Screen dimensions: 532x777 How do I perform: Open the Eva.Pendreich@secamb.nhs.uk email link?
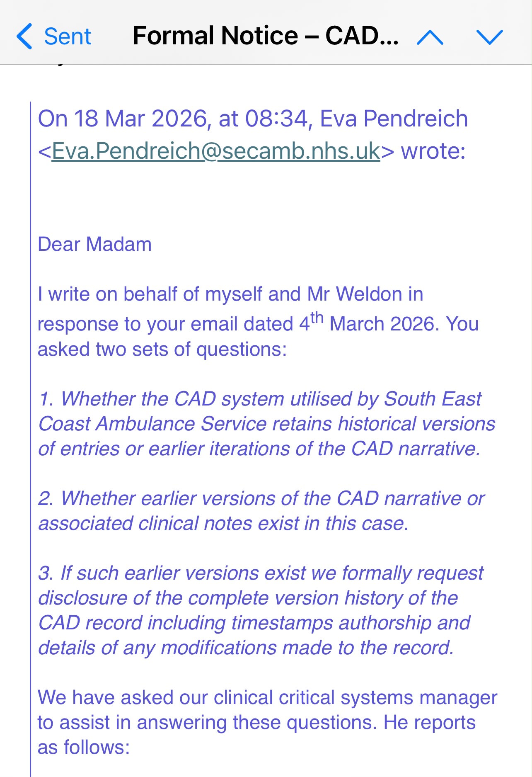pos(216,151)
